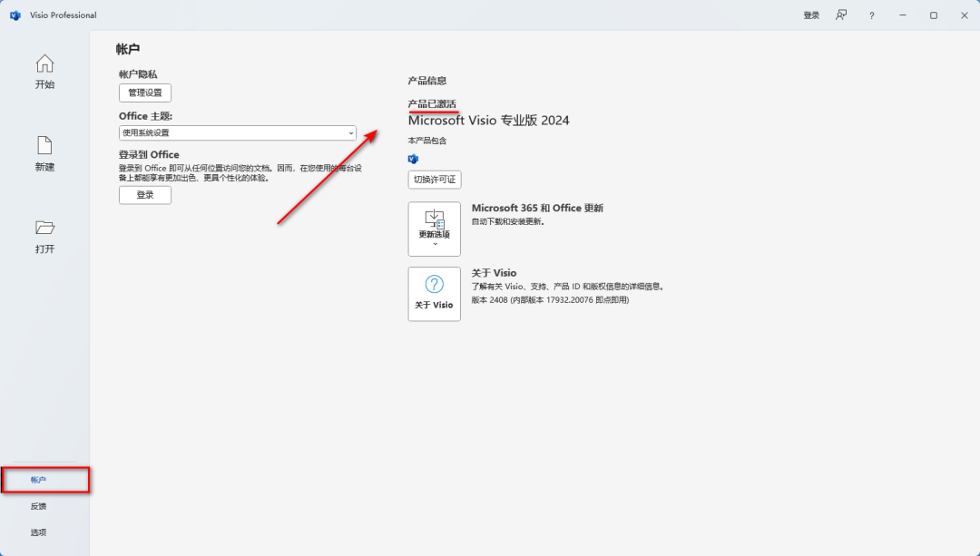Open 关于 Visio for version details
Screen dimensions: 980x556
pos(434,294)
